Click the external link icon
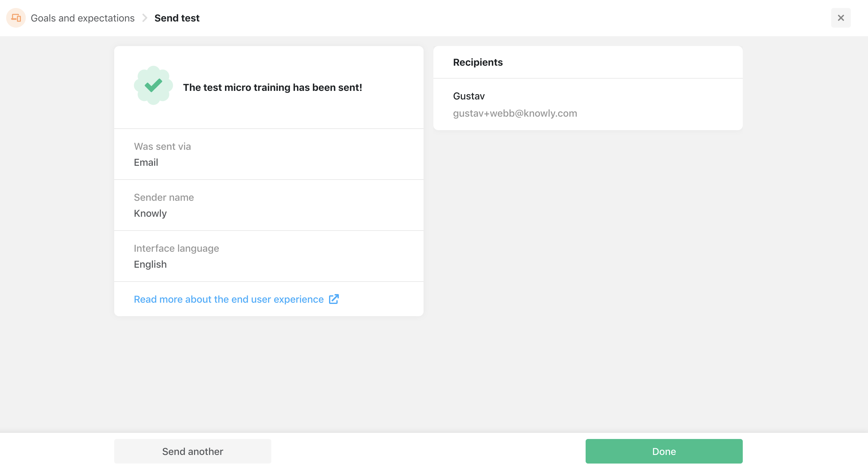This screenshot has height=466, width=868. point(334,299)
